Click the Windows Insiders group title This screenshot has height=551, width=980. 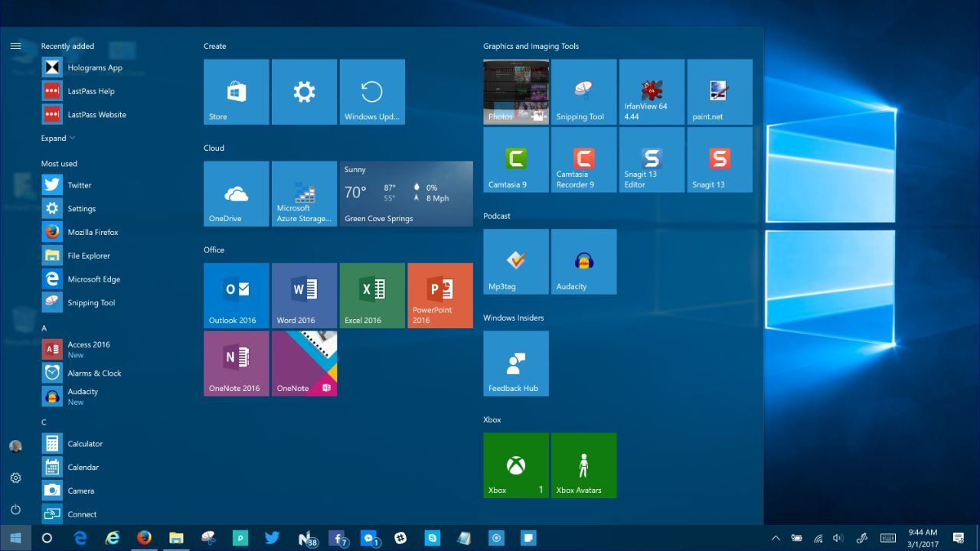(514, 318)
